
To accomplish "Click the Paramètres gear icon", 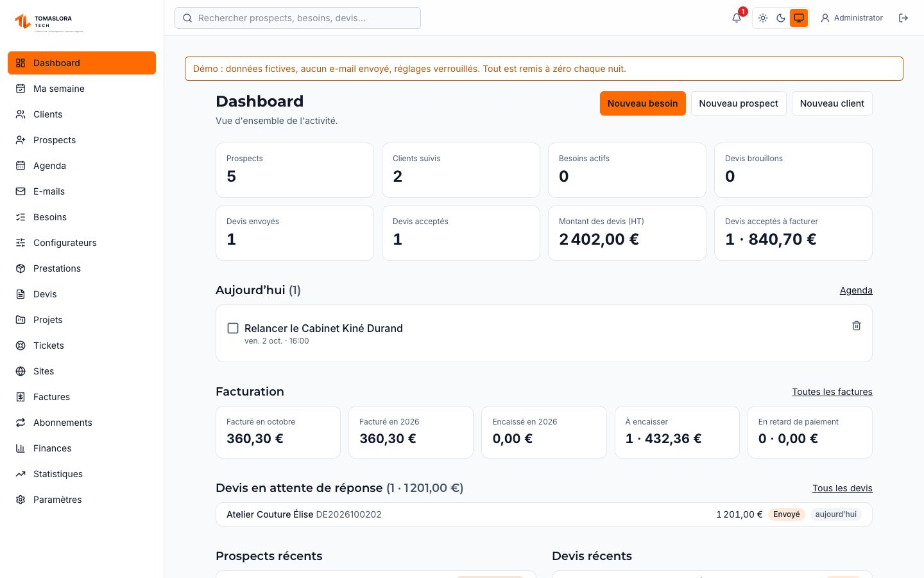I will (21, 500).
